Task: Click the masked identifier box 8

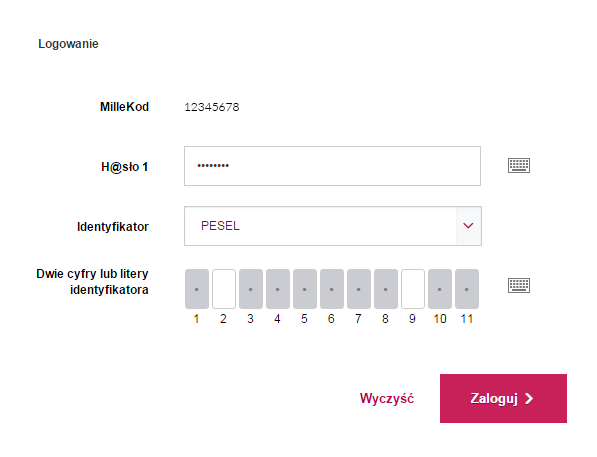Action: [386, 289]
